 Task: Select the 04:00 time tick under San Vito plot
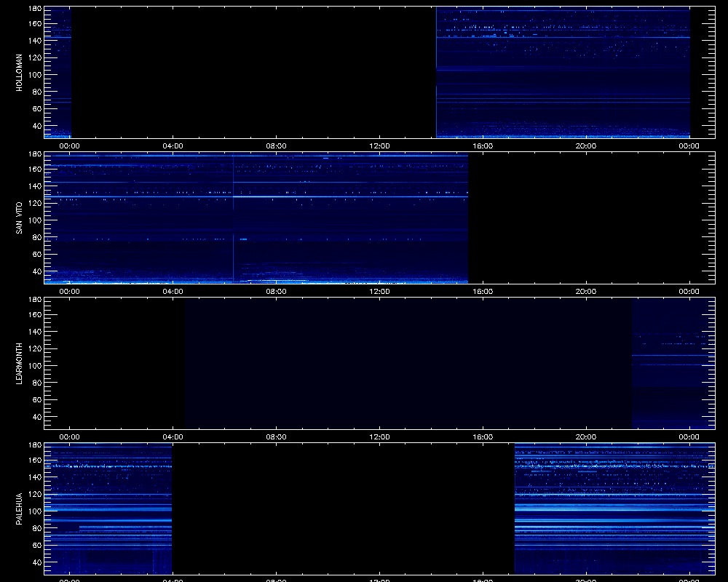pyautogui.click(x=173, y=292)
